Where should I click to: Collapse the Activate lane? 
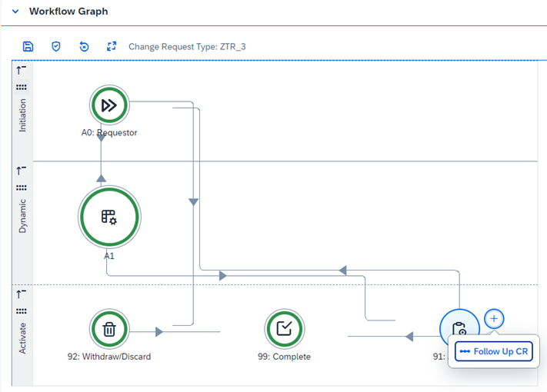click(x=22, y=294)
